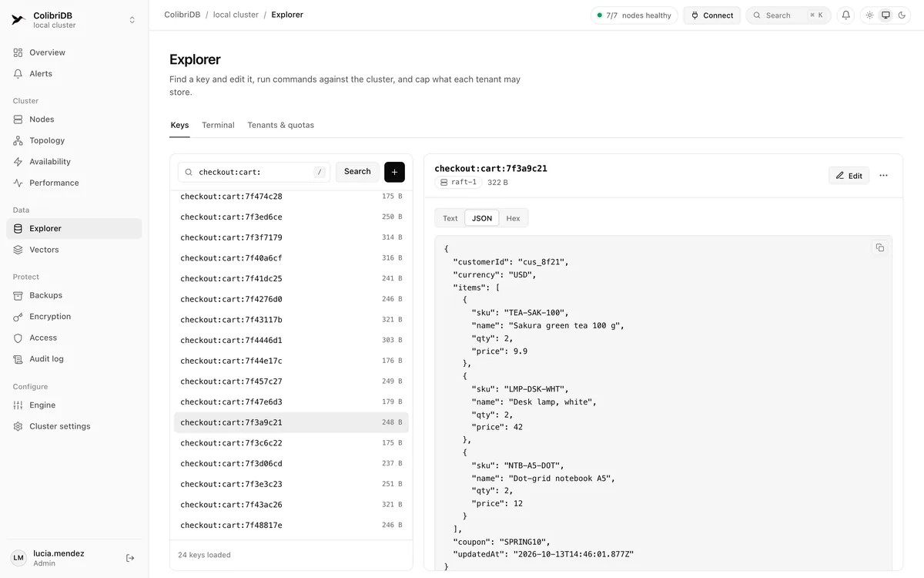Select key checkout:cart:7f43117b
Image resolution: width=924 pixels, height=578 pixels.
coord(291,320)
